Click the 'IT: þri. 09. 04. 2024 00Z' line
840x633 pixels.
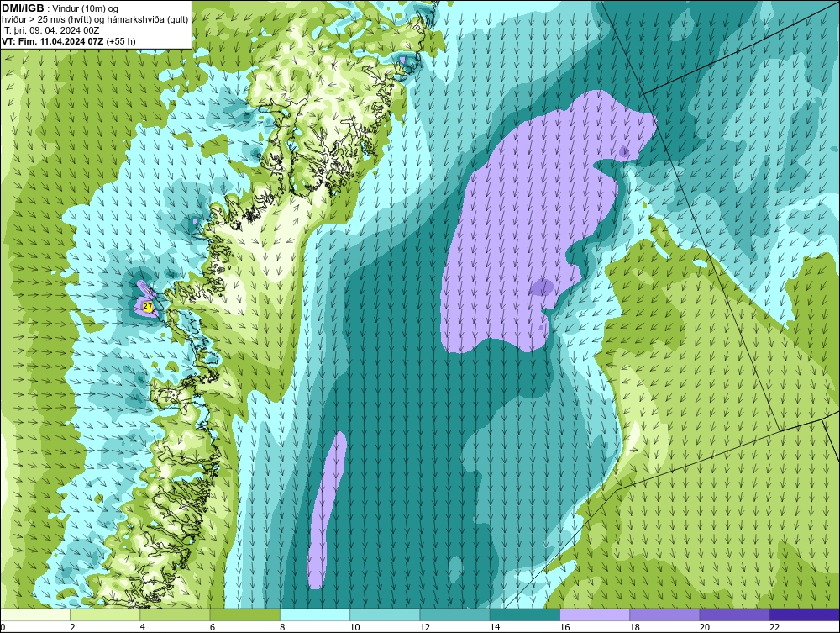tap(50, 30)
